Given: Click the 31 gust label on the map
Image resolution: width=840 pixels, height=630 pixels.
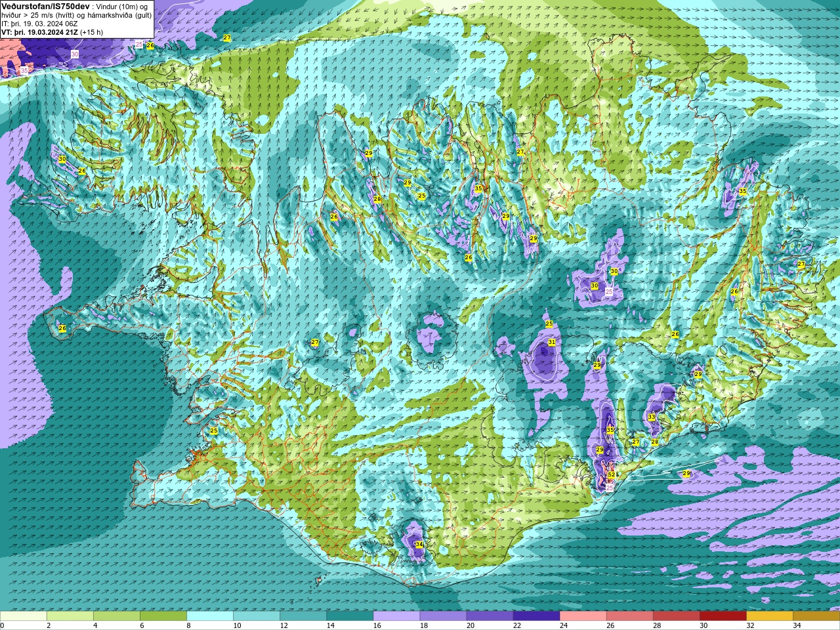Looking at the screenshot, I should [x=552, y=342].
